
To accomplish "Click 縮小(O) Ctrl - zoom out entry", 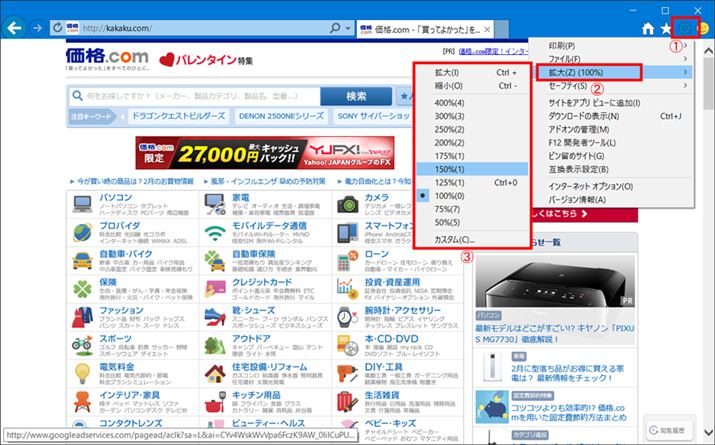I will point(472,86).
